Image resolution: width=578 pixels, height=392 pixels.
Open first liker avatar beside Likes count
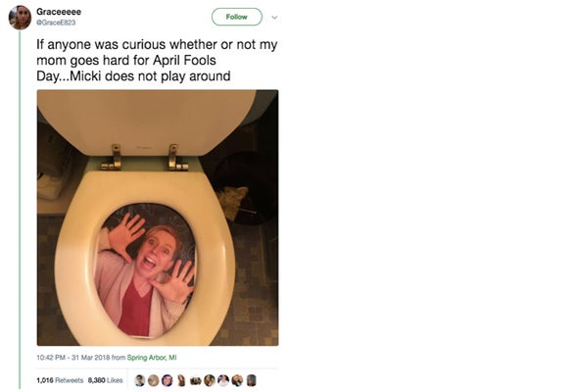pos(139,380)
